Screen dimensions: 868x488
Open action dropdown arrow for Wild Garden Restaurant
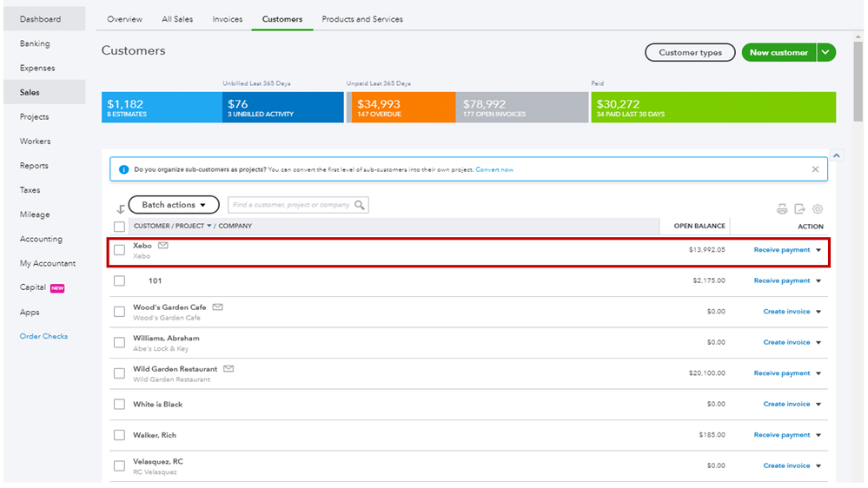coord(818,373)
